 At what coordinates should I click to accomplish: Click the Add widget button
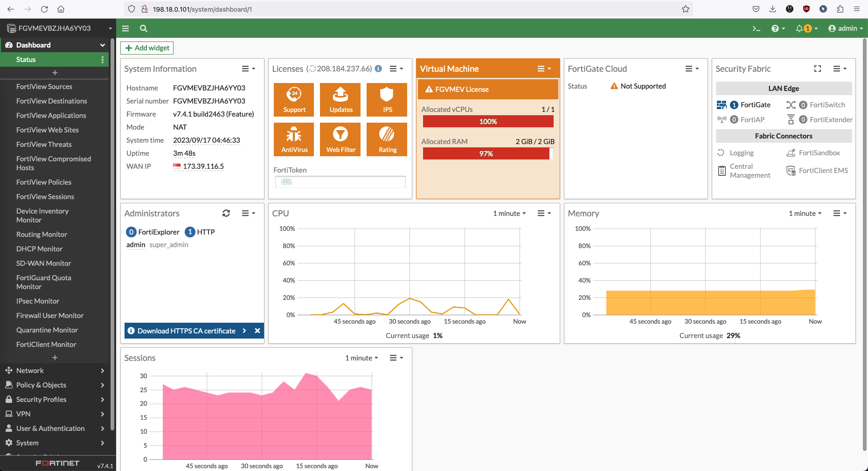pos(147,48)
